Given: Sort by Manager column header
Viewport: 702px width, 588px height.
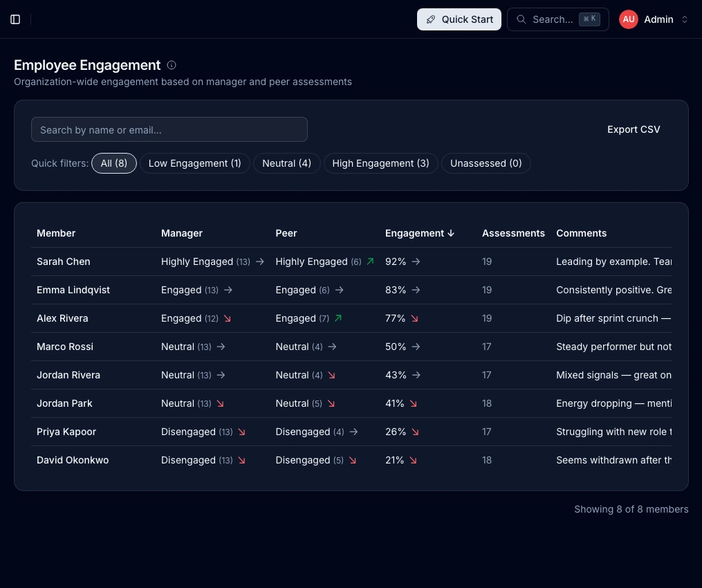Looking at the screenshot, I should coord(182,233).
